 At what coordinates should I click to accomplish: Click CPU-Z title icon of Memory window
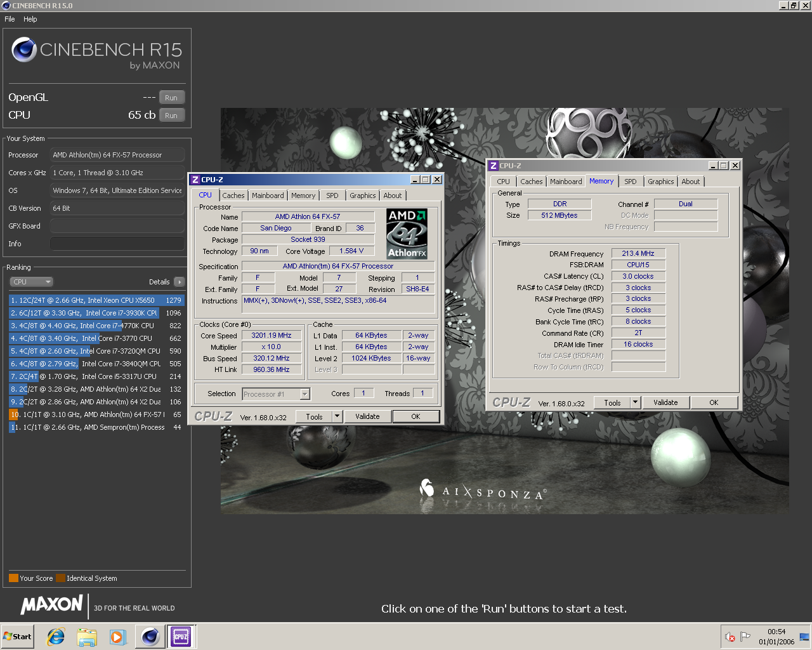coord(494,166)
